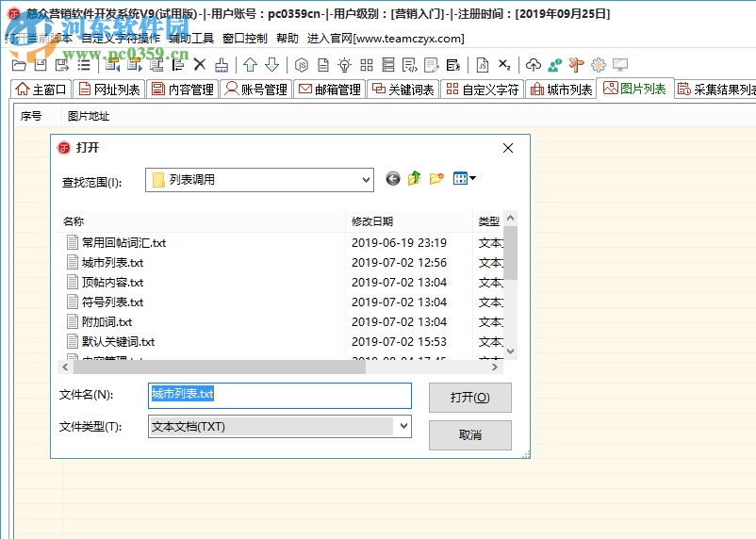Image resolution: width=756 pixels, height=539 pixels.
Task: Switch to the 关键词表 tab
Action: click(x=403, y=90)
